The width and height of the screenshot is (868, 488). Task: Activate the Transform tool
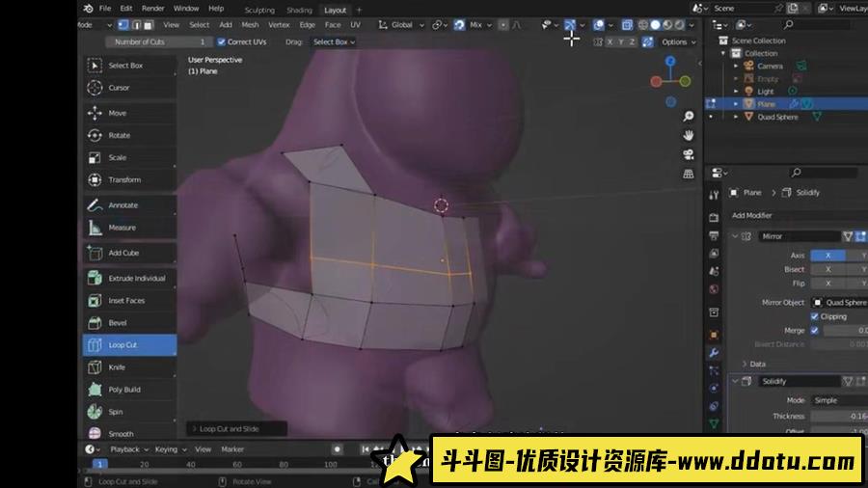[x=129, y=179]
